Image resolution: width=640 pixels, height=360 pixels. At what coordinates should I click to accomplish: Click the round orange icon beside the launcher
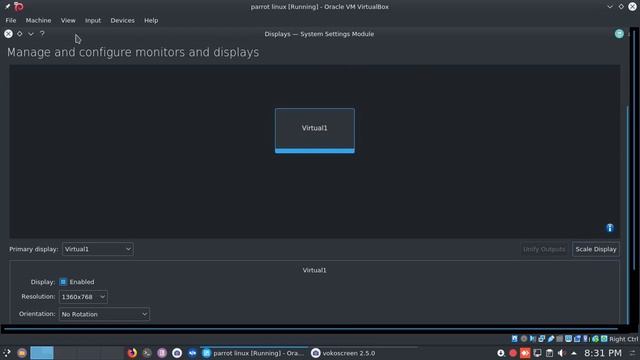(22, 353)
